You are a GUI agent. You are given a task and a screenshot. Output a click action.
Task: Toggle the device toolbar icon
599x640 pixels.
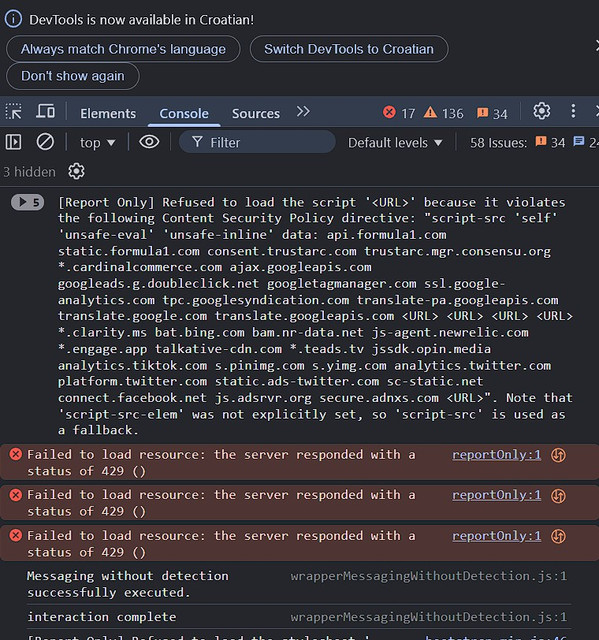point(45,111)
